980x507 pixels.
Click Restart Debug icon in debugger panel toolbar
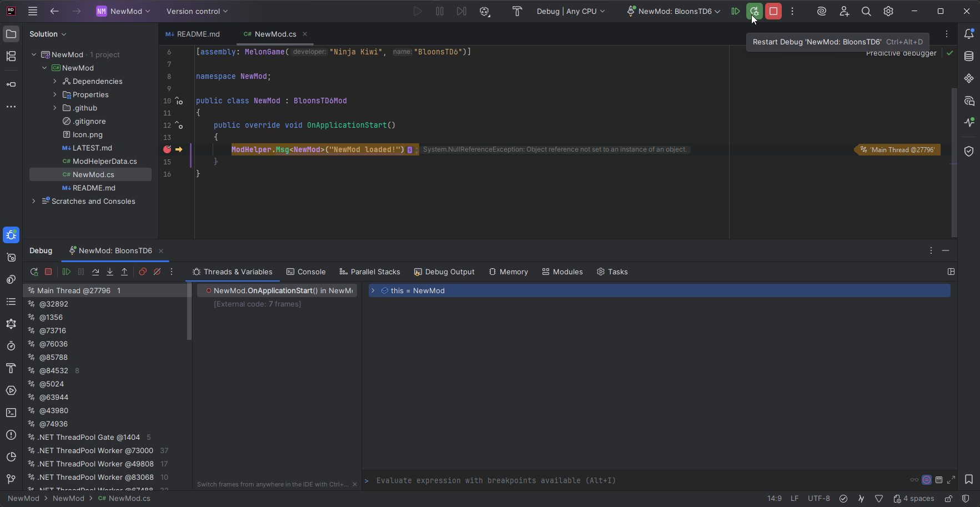pos(34,272)
